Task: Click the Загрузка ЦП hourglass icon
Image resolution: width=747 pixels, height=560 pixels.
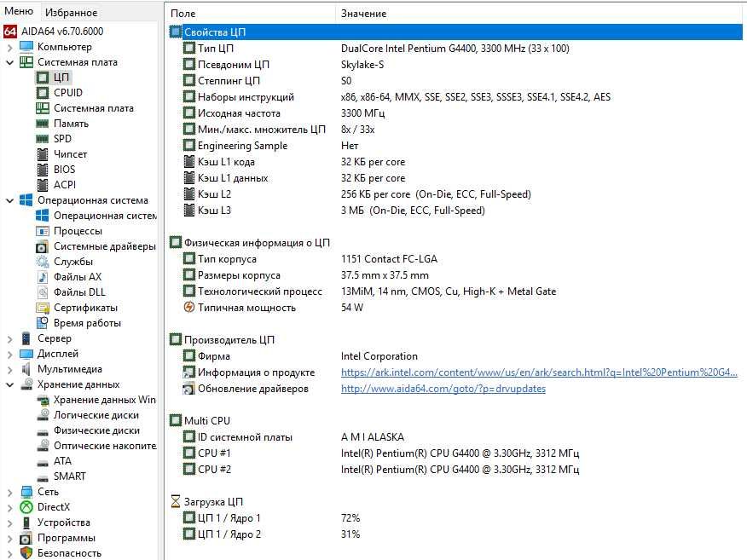Action: coord(176,501)
